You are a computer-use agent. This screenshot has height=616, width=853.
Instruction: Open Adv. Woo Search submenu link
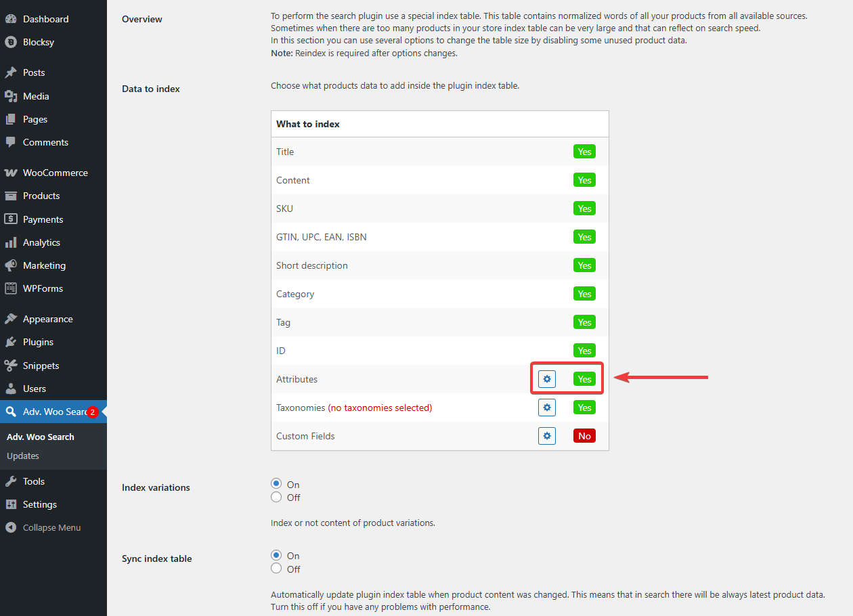tap(41, 437)
